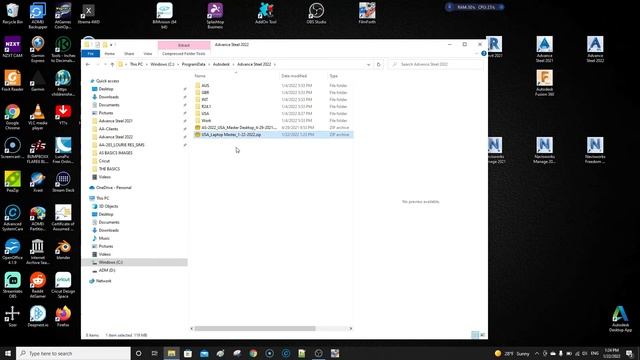Click the horizontal scrollbar of the file list
The image size is (640, 360).
255,329
